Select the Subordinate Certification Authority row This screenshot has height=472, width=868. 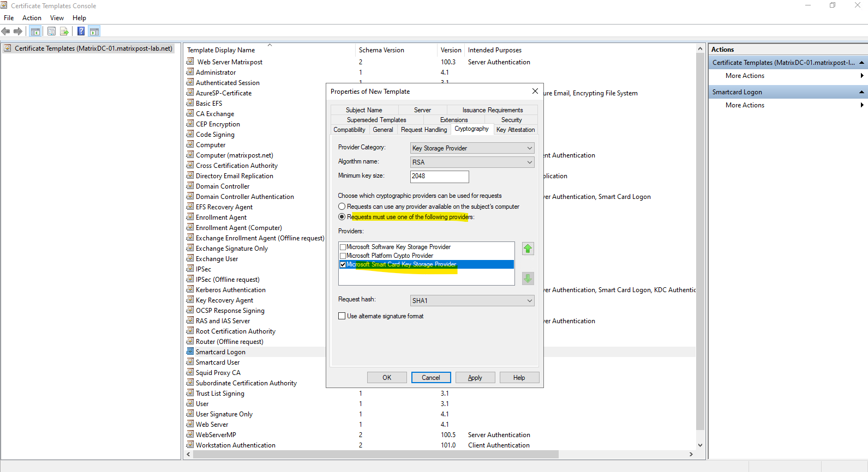point(247,383)
